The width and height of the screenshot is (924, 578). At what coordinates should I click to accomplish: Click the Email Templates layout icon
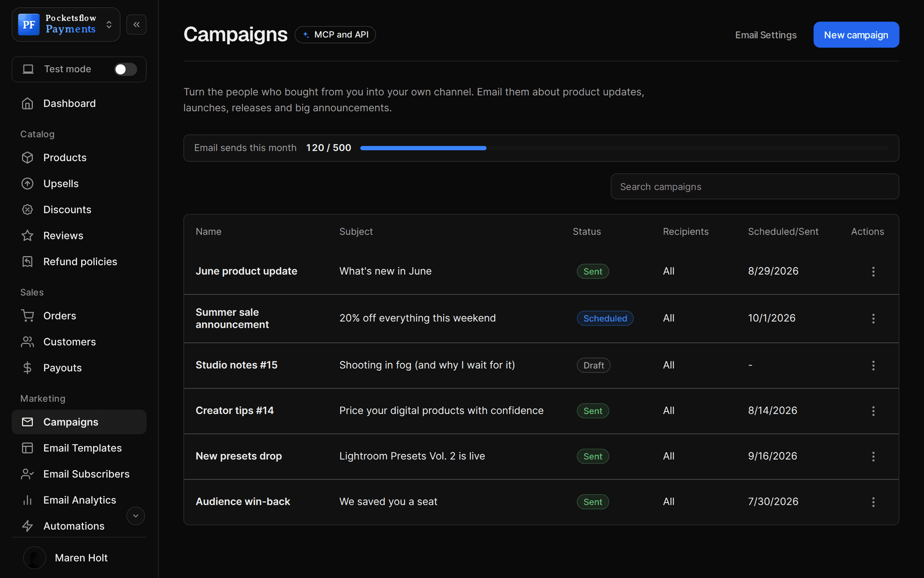point(28,448)
